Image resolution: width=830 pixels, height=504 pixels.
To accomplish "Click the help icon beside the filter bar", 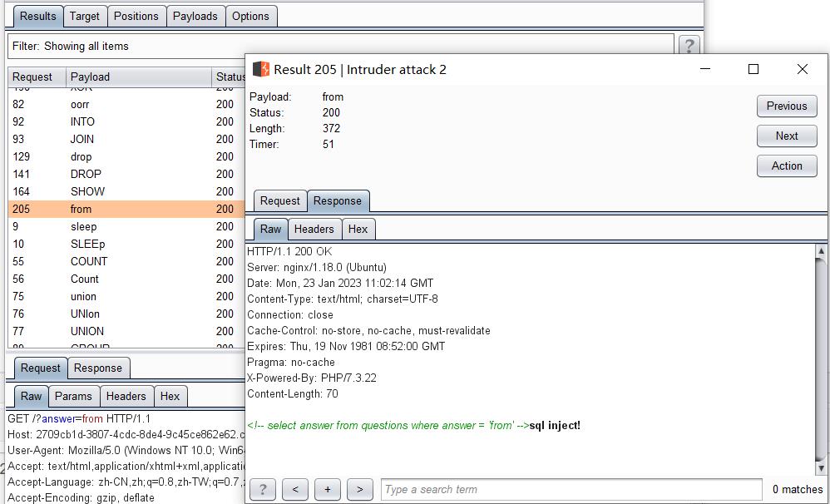I will coord(689,46).
